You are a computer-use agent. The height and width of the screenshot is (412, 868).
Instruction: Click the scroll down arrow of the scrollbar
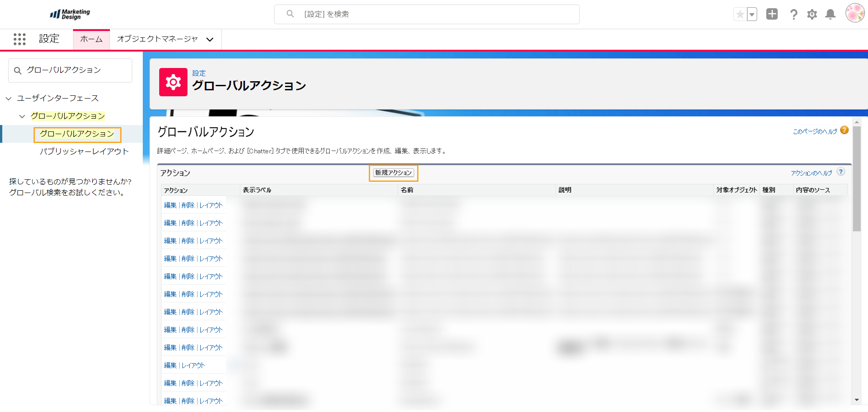pyautogui.click(x=857, y=400)
